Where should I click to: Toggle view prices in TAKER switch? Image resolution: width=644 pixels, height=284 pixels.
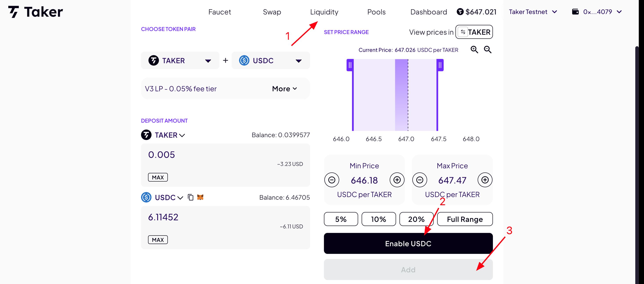tap(474, 32)
